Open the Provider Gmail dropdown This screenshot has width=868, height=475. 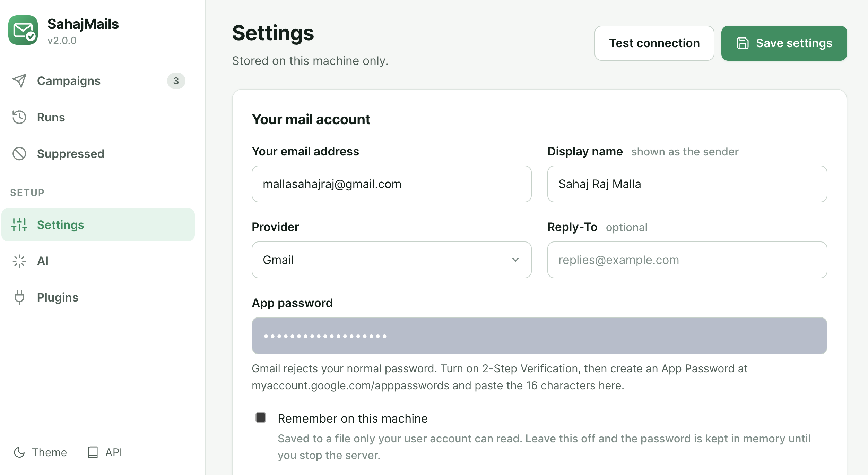392,260
